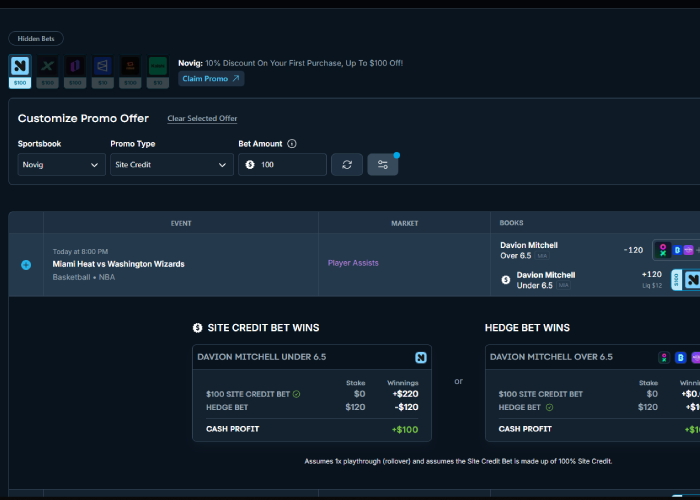The width and height of the screenshot is (700, 500).
Task: Click coin icon beside Site Credit Bet Wins heading
Action: click(197, 328)
